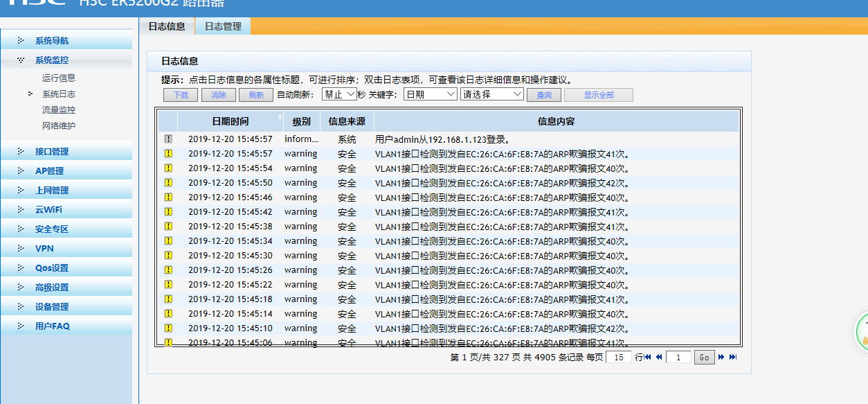Viewport: 868px width, 404px height.
Task: Click the warning icon on the 15:45:26 row
Action: coord(168,270)
